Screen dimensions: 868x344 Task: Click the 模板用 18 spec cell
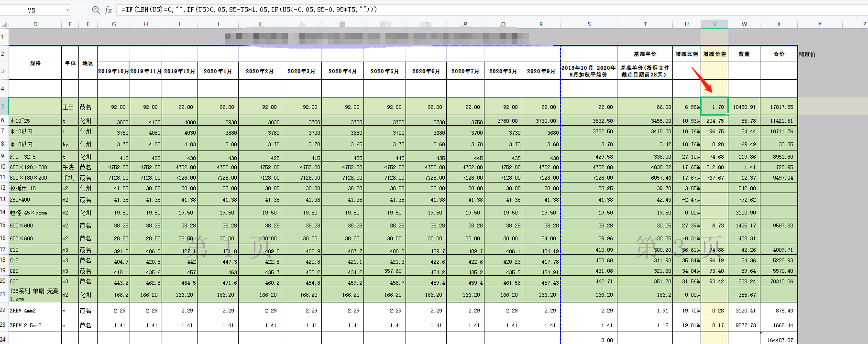(x=35, y=188)
